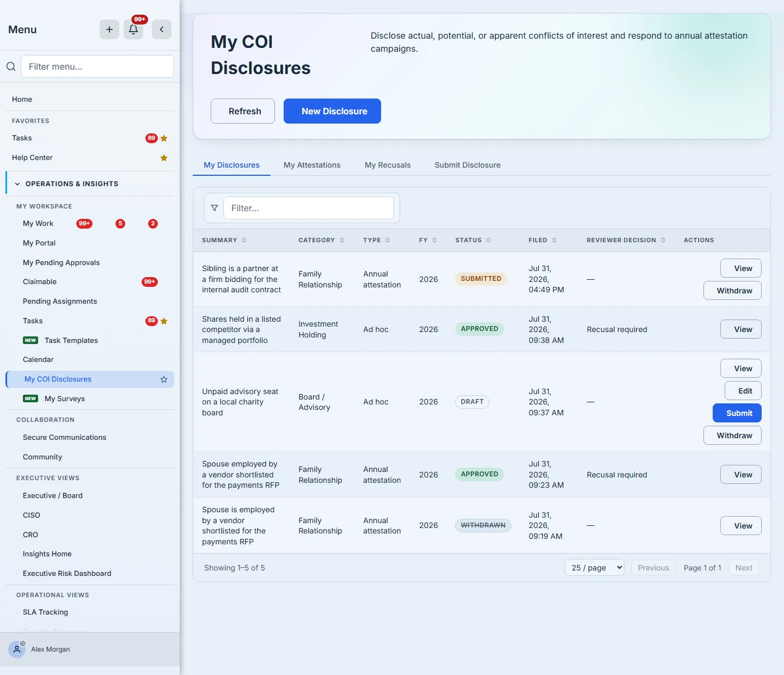Click the plus quick-add icon in menu header
Viewport: 784px width, 675px height.
click(x=109, y=29)
